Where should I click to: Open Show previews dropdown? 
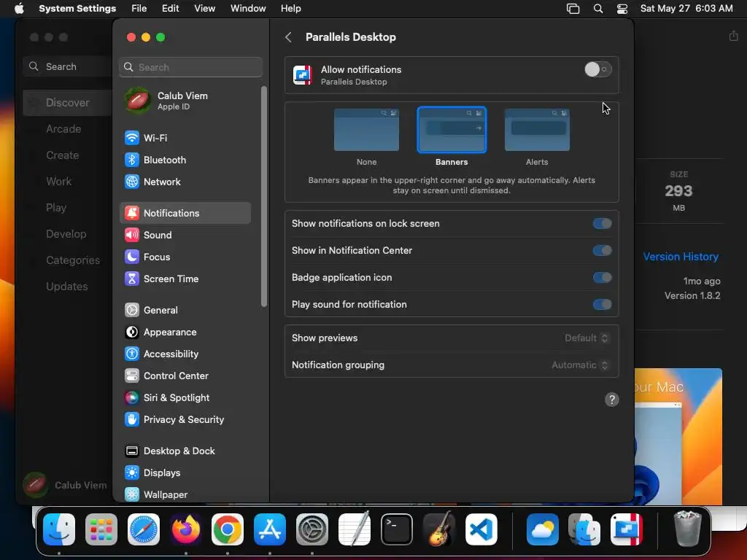[x=587, y=338]
